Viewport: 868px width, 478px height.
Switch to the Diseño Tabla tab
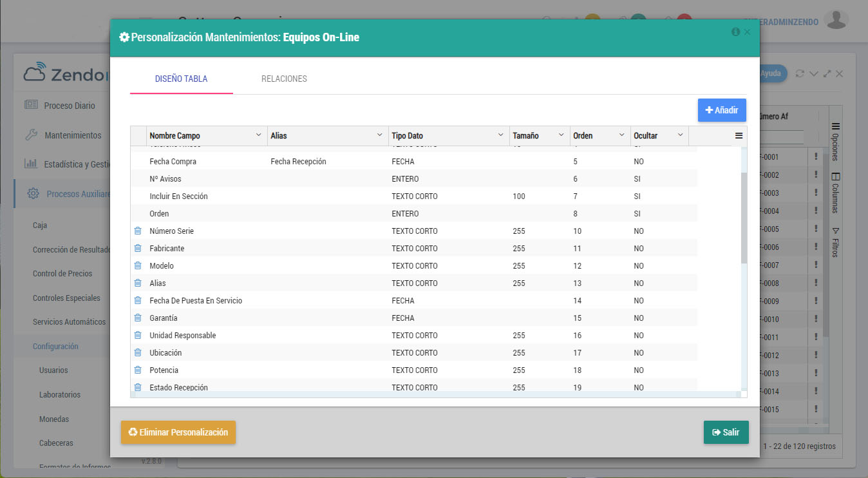pyautogui.click(x=182, y=79)
